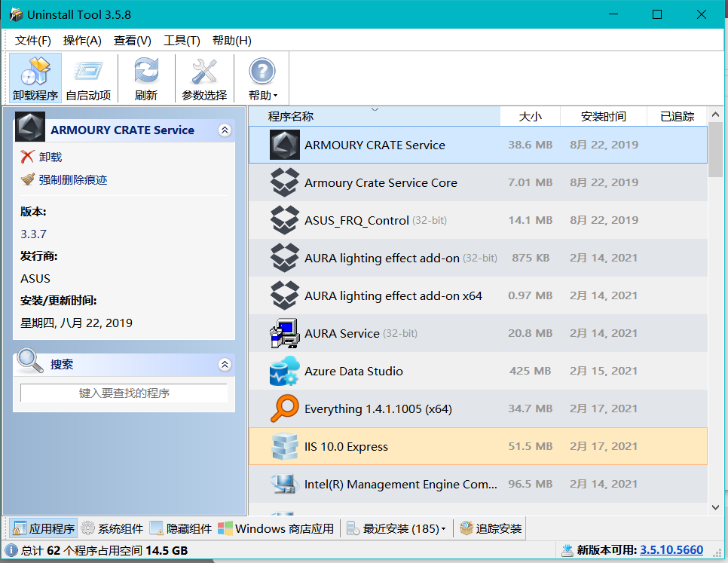Click 'IIS 10.0 Express' row name
Screen dimensions: 728x563
coord(347,446)
